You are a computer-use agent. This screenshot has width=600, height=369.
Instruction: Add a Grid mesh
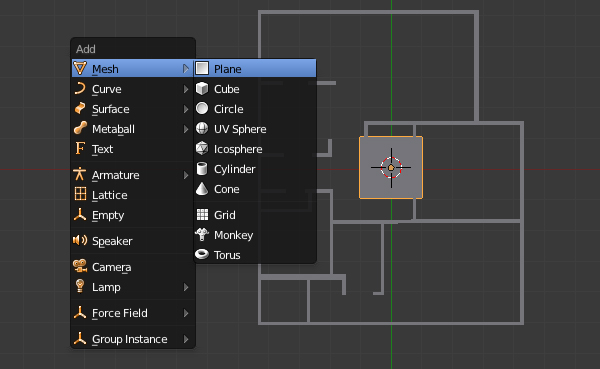(x=255, y=215)
